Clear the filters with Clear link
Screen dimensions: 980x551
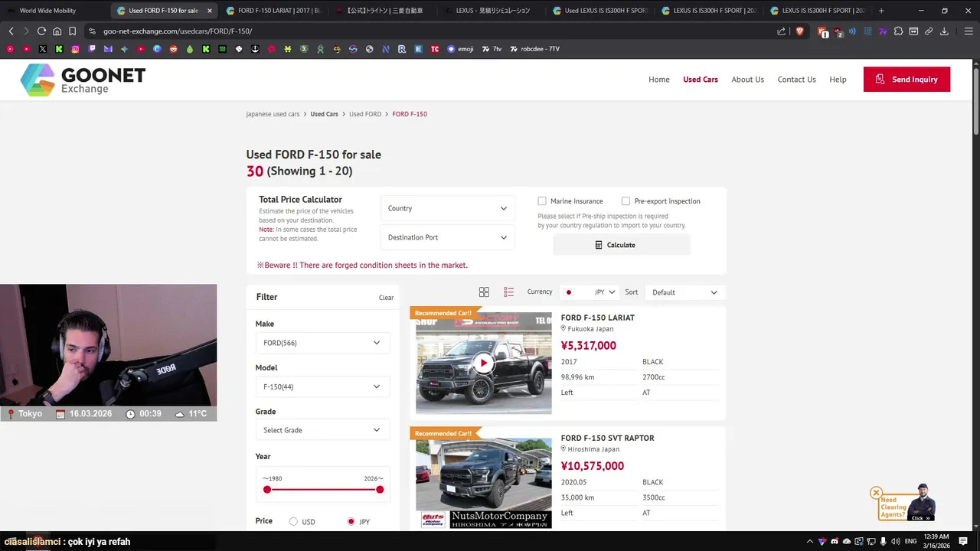(386, 298)
